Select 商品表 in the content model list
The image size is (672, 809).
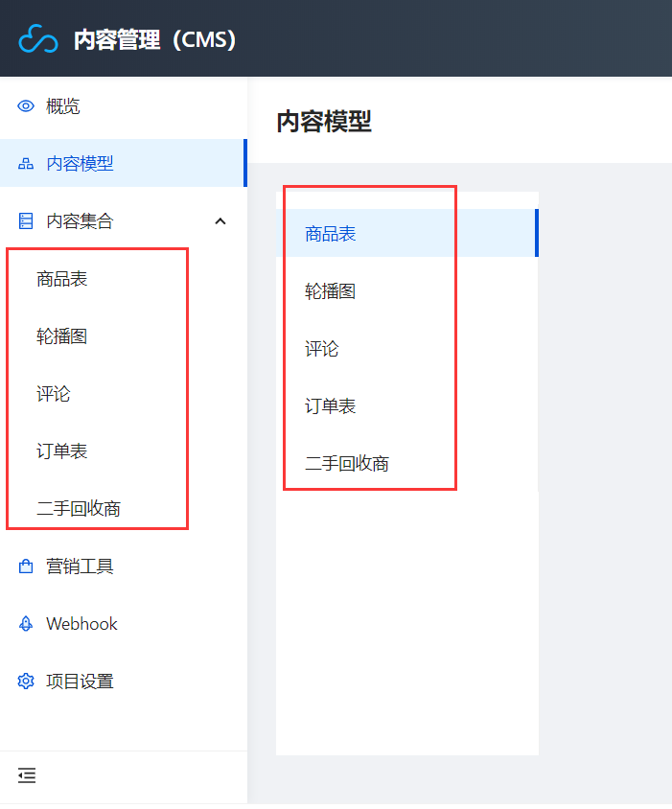pos(407,233)
